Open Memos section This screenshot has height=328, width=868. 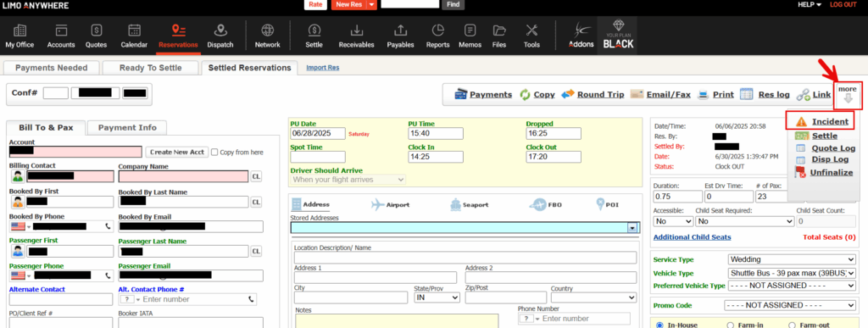pyautogui.click(x=470, y=36)
